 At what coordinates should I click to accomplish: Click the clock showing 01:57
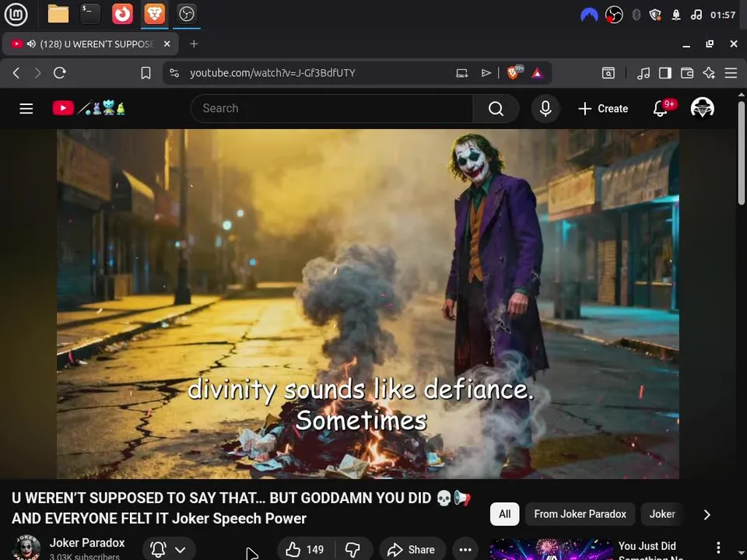[x=723, y=15]
